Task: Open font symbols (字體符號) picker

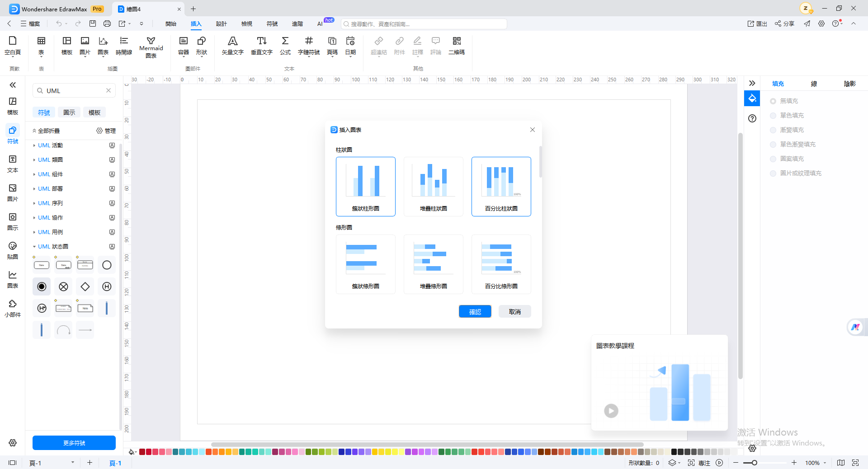Action: pos(309,46)
